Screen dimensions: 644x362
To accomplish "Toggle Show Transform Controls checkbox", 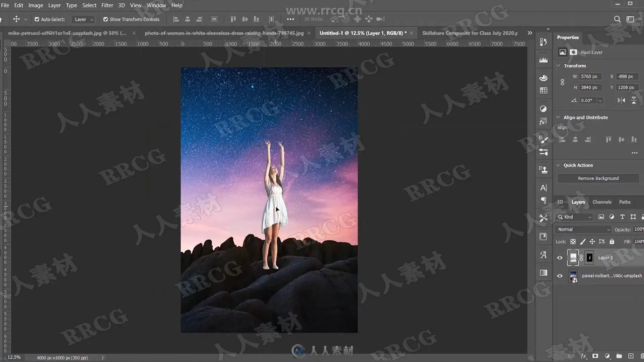I will point(106,19).
